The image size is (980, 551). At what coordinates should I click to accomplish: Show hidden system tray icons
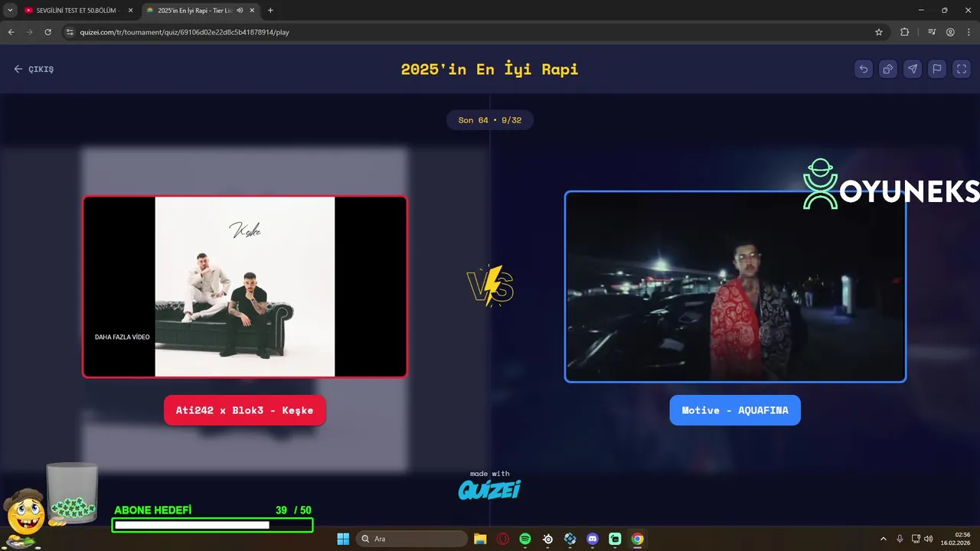pos(883,539)
